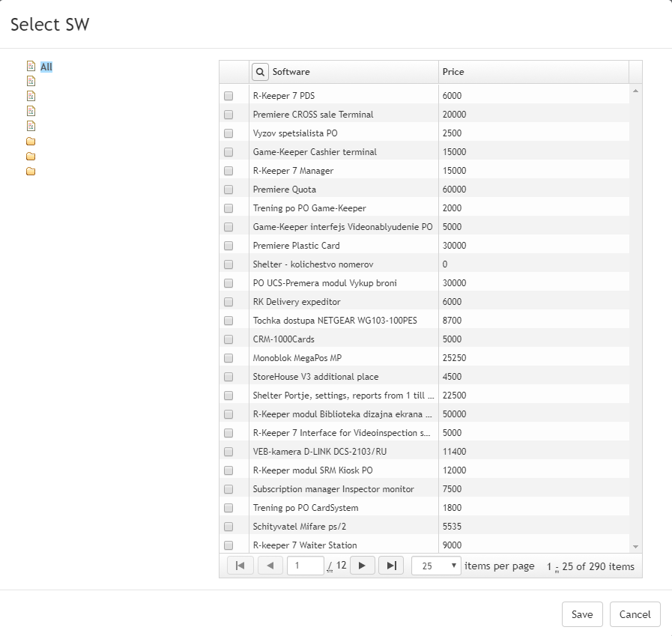This screenshot has height=636, width=672.
Task: Check Schityvatel Mifare ps/2 row
Action: [x=228, y=527]
